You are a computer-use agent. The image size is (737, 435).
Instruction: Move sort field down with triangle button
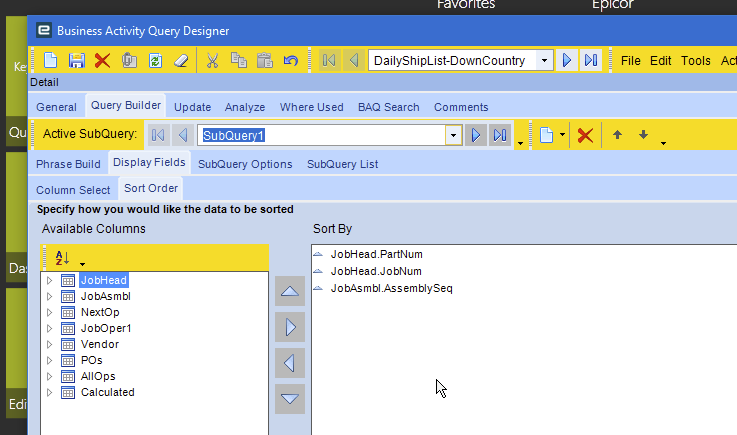click(x=290, y=399)
